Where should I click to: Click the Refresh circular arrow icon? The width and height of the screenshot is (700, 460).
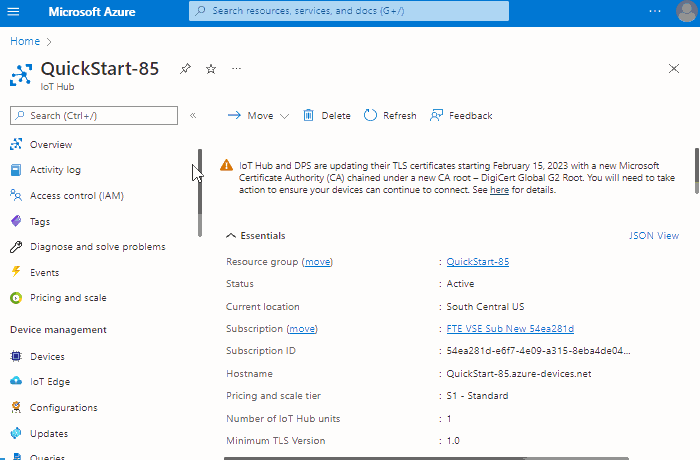click(370, 116)
